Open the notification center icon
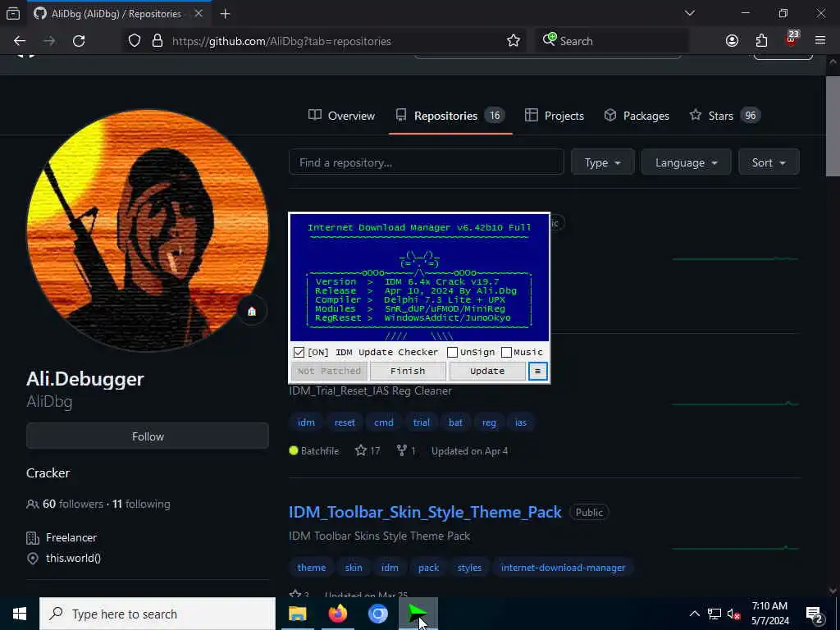Viewport: 840px width, 630px height. pyautogui.click(x=815, y=614)
